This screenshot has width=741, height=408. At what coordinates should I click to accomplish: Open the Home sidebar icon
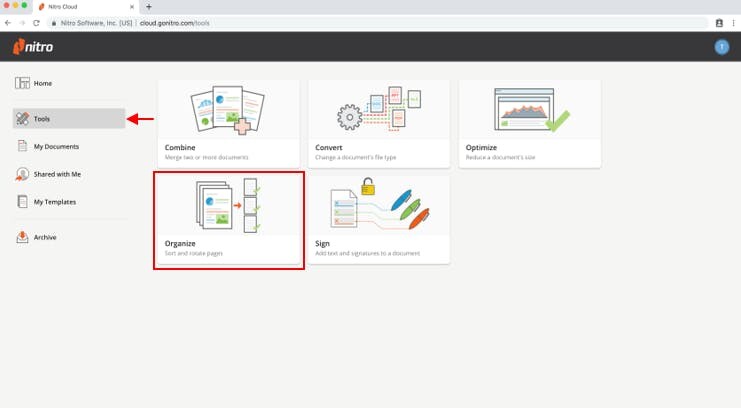pyautogui.click(x=23, y=83)
